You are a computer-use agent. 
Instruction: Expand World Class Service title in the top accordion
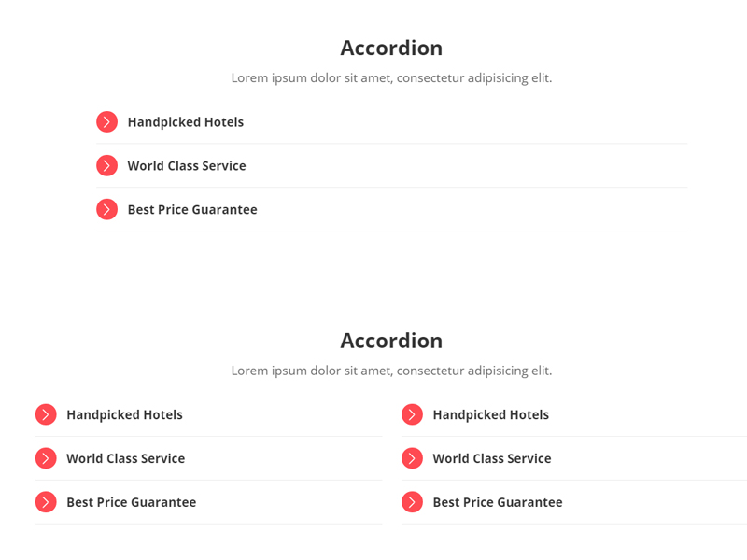pos(187,166)
